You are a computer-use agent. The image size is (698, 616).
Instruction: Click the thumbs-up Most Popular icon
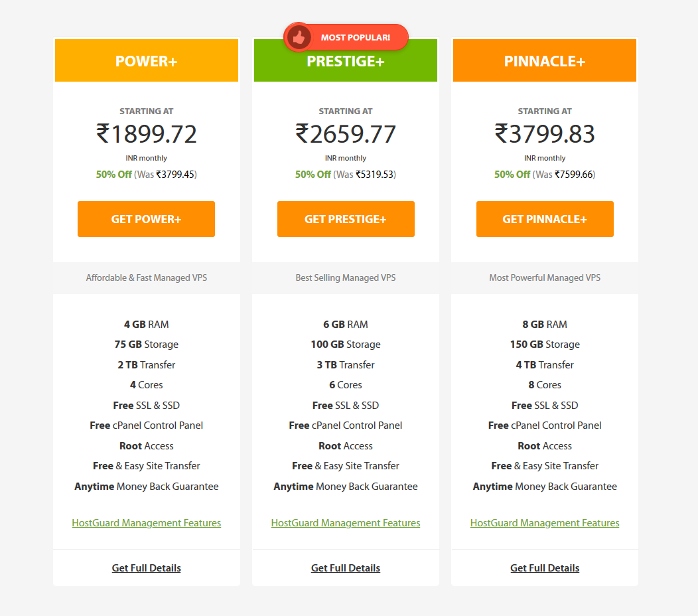pos(299,37)
